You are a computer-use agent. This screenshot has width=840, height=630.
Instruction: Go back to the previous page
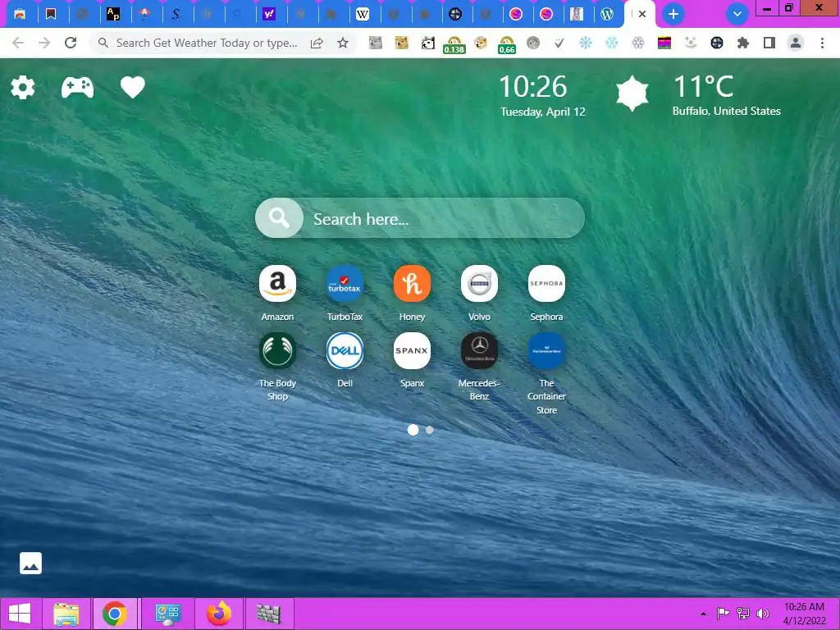[x=18, y=43]
